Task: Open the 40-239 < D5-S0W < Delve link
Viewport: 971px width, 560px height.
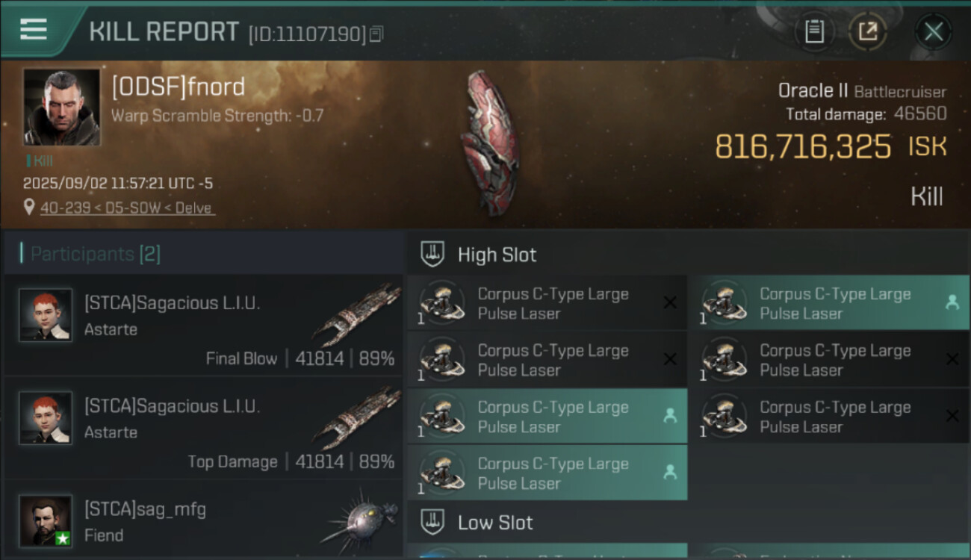Action: coord(126,208)
